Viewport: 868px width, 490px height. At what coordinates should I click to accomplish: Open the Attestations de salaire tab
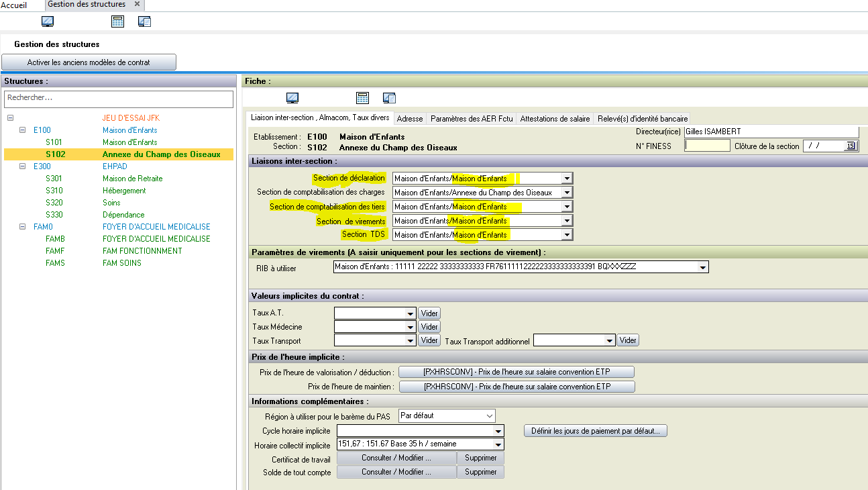pos(555,119)
